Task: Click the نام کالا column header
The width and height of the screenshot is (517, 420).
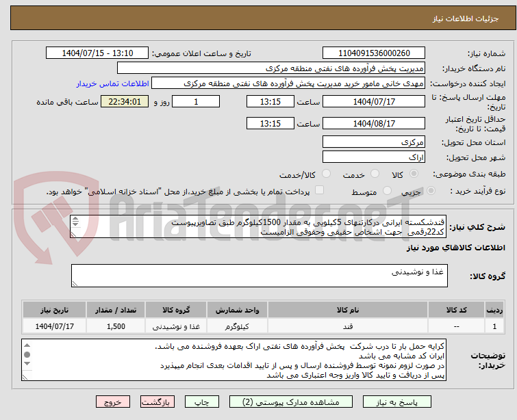Action: pyautogui.click(x=348, y=310)
